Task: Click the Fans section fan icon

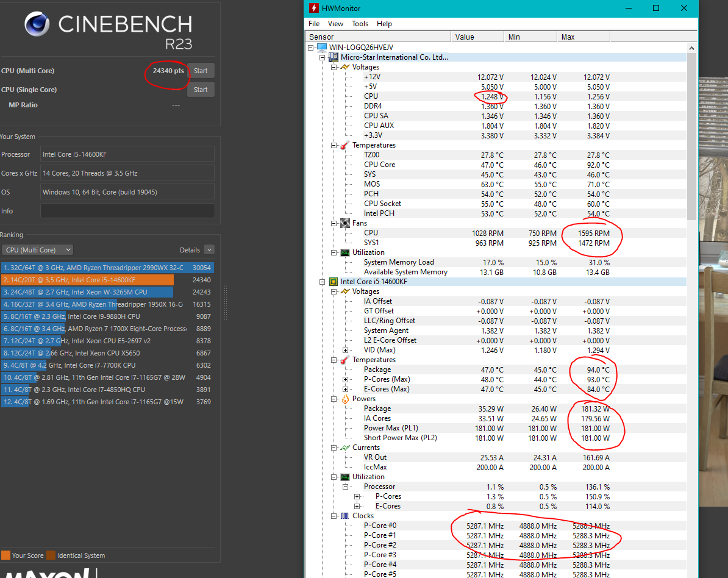Action: (x=344, y=223)
